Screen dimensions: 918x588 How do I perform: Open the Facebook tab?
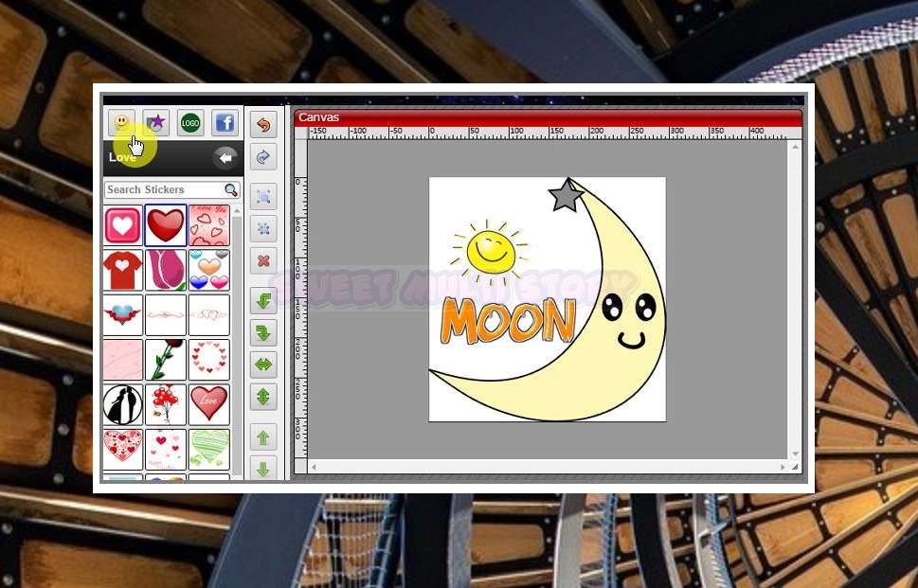225,123
